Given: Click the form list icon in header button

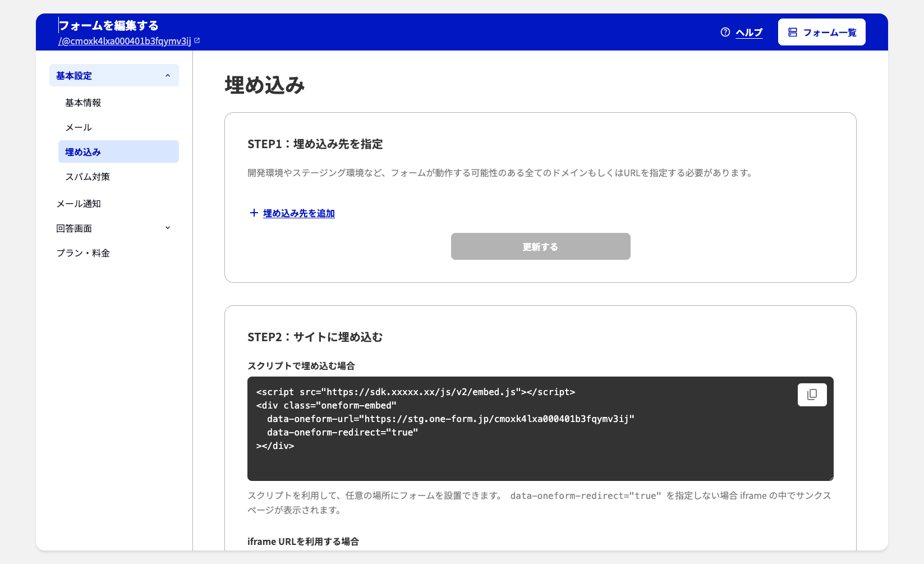Looking at the screenshot, I should [x=793, y=32].
